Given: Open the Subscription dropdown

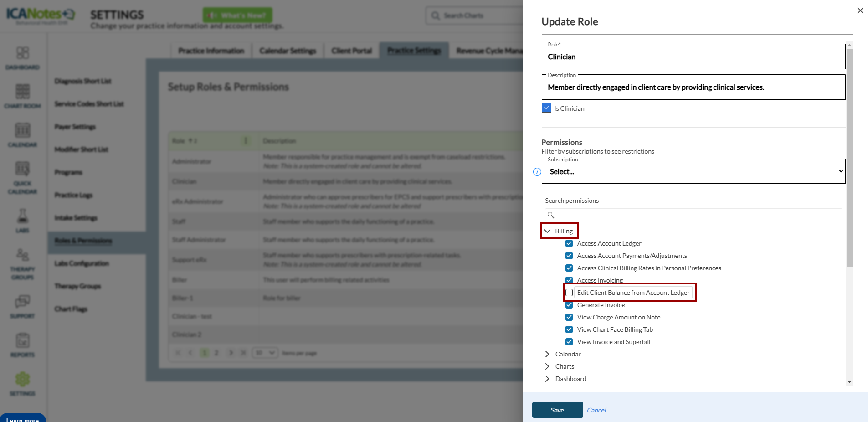Looking at the screenshot, I should 693,171.
